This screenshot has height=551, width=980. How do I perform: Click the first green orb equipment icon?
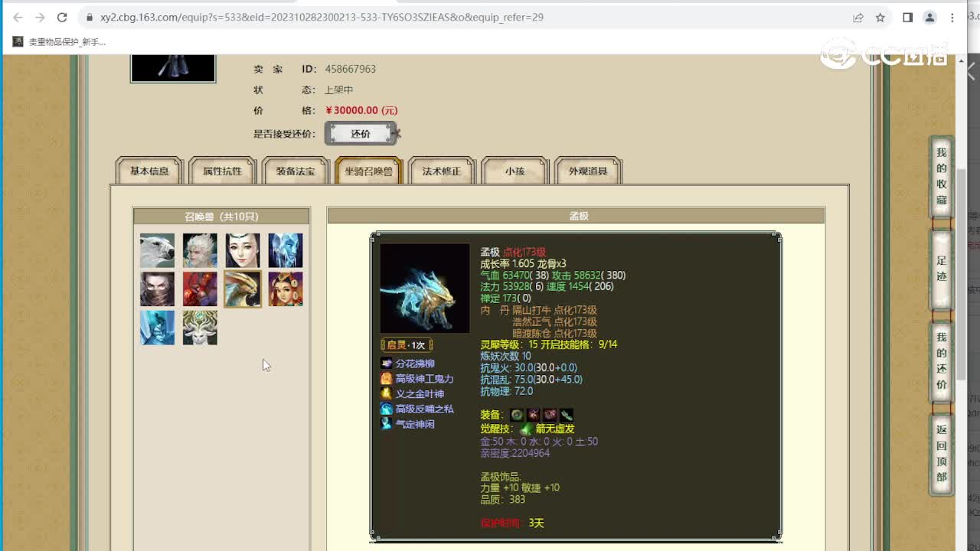pos(518,415)
